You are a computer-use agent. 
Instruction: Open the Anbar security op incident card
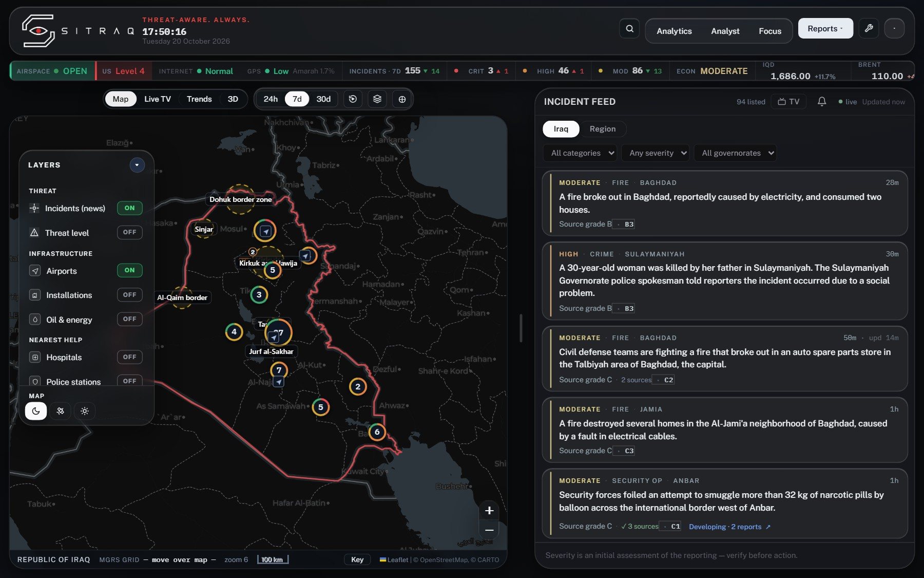(725, 504)
